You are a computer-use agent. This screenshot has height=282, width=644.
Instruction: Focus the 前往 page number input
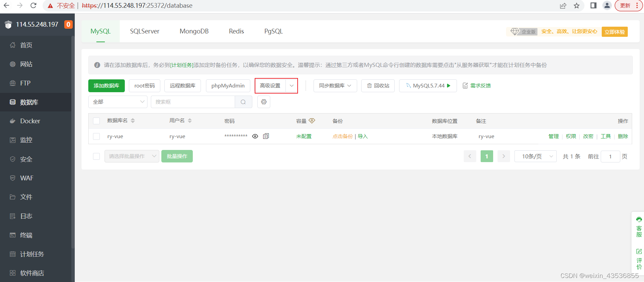click(x=610, y=156)
